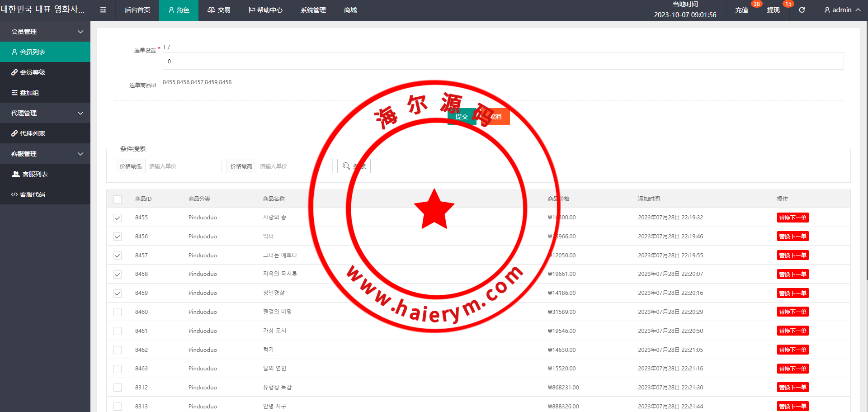Screen dimensions: 868x412
Task: Check the checkbox for product 8460
Action: pyautogui.click(x=118, y=312)
